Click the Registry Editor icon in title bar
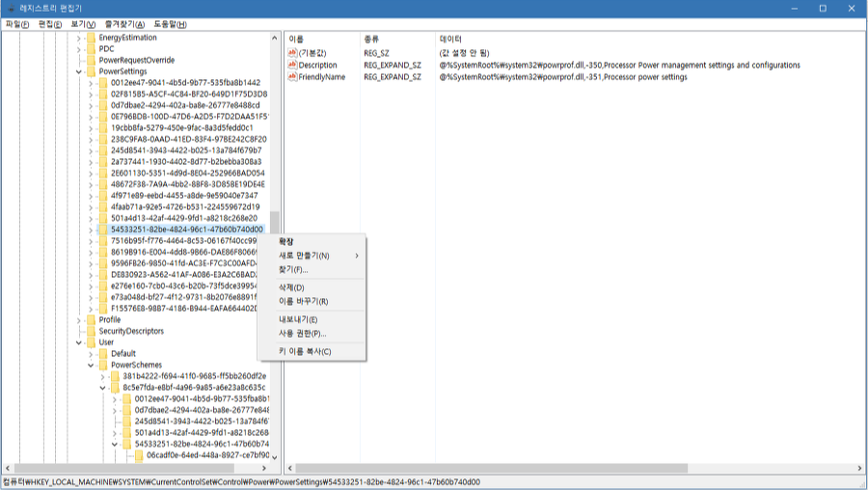 coord(11,8)
